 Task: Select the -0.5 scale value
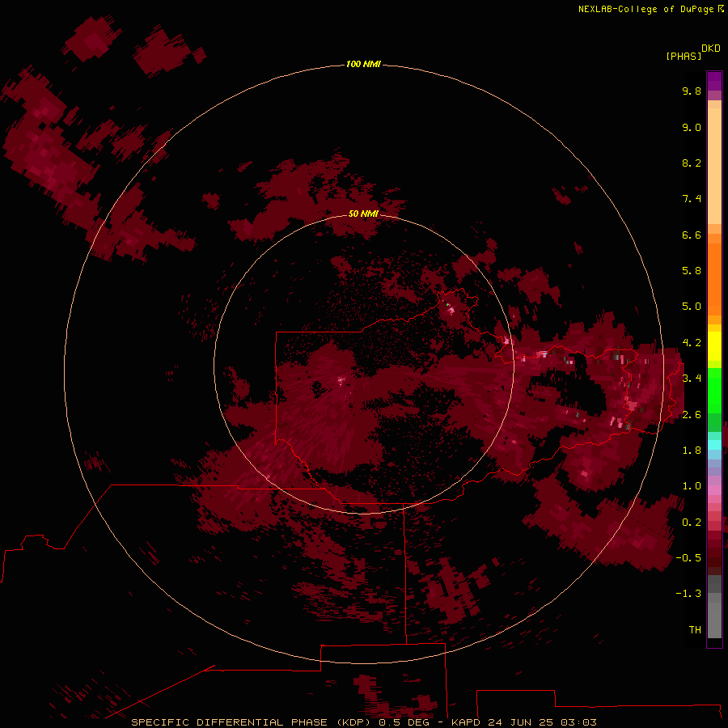click(688, 558)
